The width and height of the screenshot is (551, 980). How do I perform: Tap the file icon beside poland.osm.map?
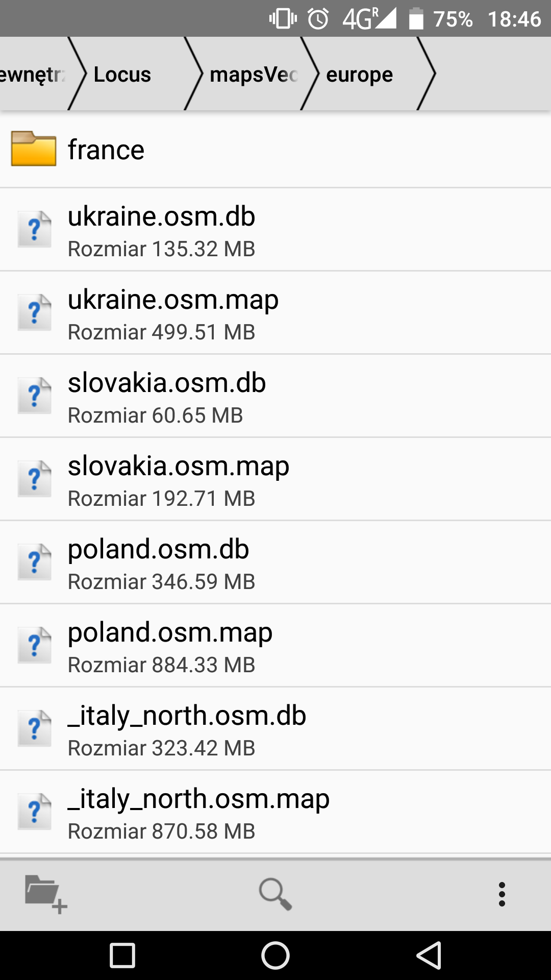(34, 645)
